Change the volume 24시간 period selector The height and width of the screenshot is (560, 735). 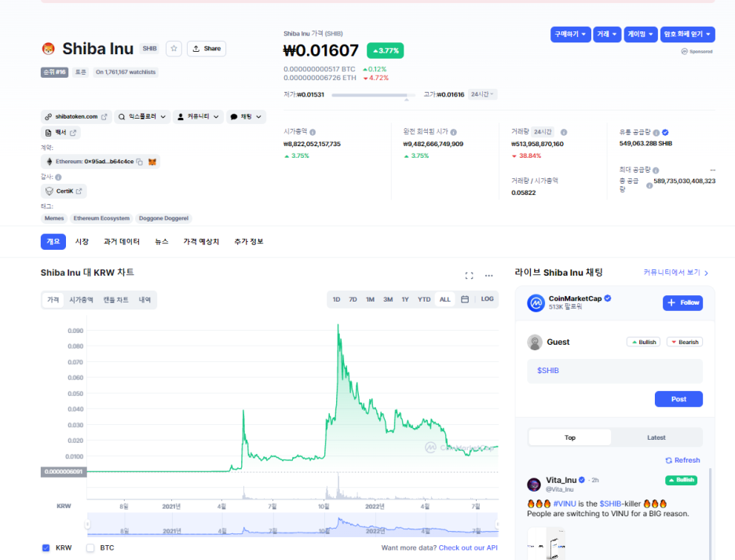coord(543,132)
